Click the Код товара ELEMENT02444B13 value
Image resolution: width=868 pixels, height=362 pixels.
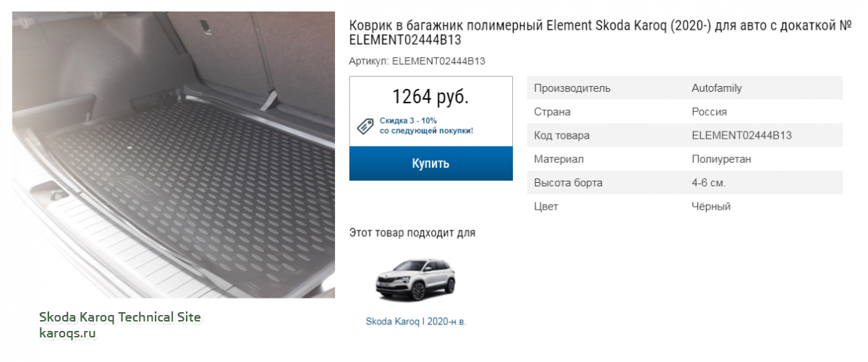[x=741, y=136]
